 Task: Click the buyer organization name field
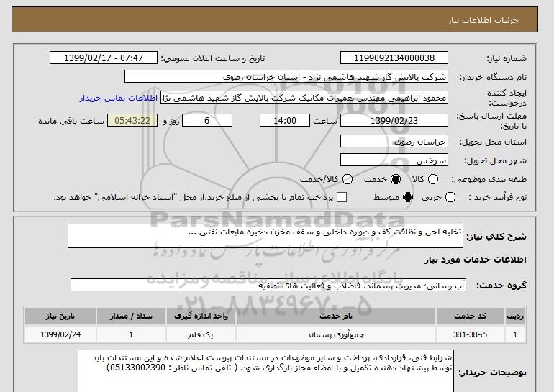click(x=286, y=77)
